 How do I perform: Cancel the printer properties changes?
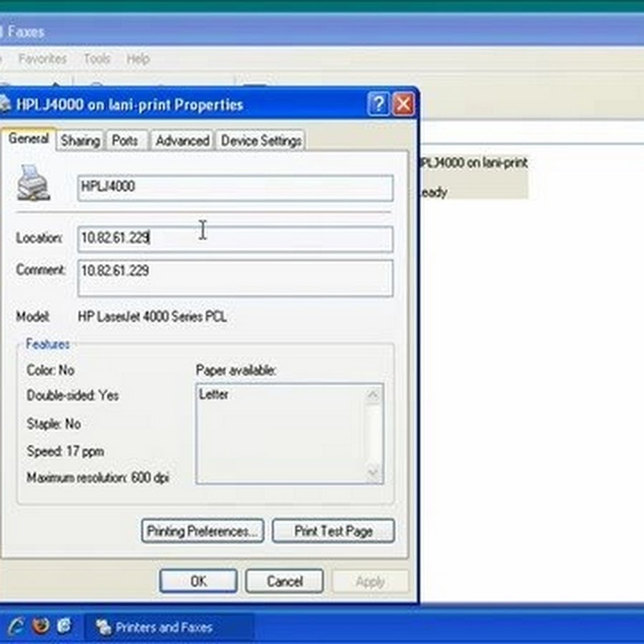[284, 581]
